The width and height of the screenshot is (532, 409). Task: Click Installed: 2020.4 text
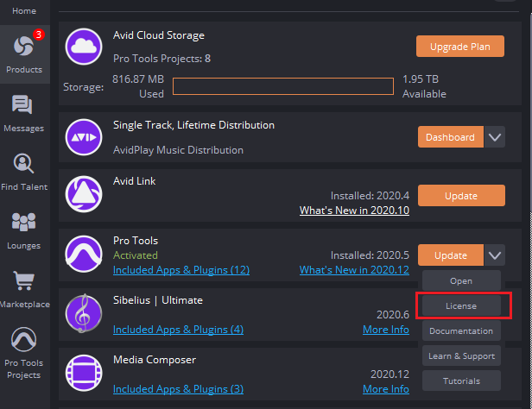point(370,196)
